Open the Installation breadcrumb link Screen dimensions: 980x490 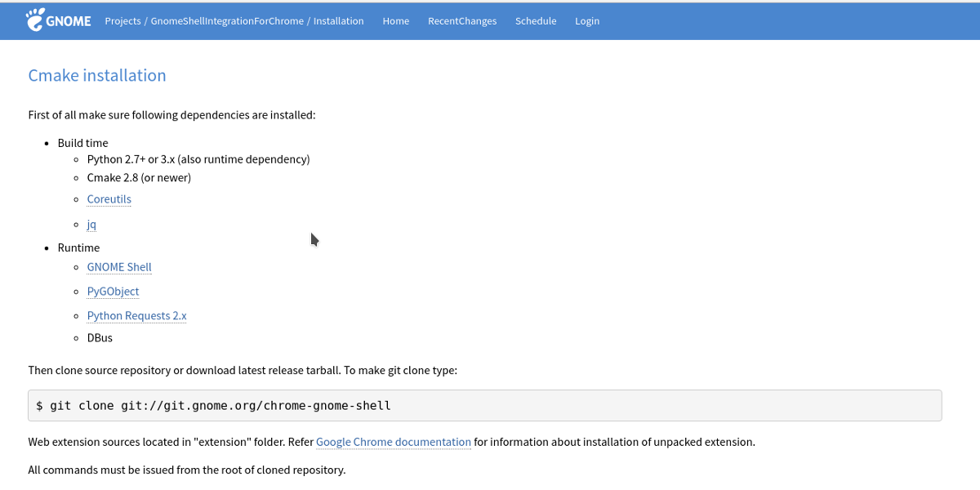coord(339,21)
